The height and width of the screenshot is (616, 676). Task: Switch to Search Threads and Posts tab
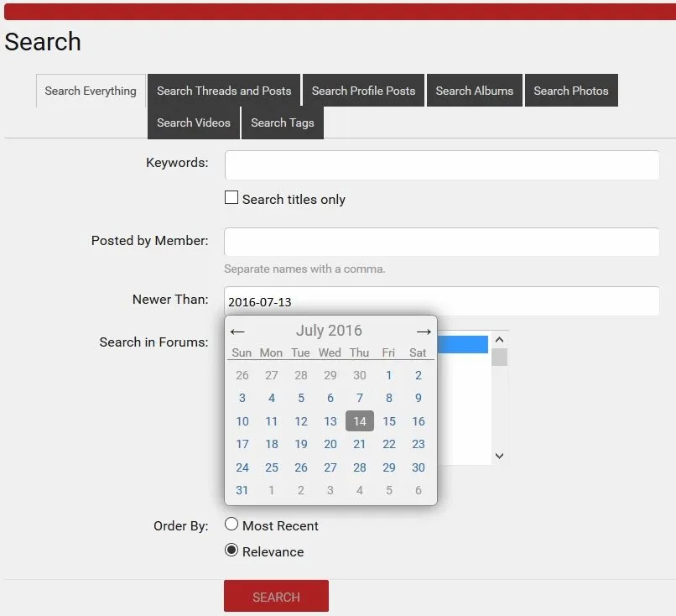224,91
